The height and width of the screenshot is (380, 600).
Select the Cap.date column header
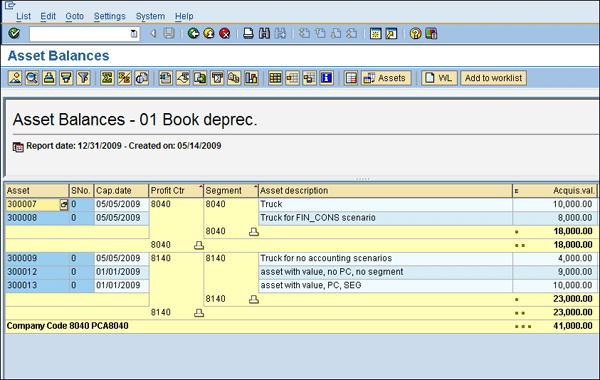(121, 191)
